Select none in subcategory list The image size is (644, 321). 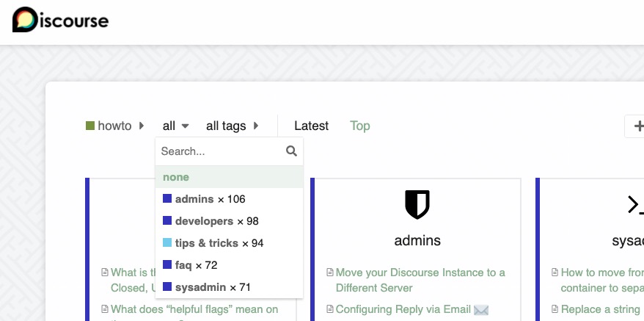tap(229, 177)
